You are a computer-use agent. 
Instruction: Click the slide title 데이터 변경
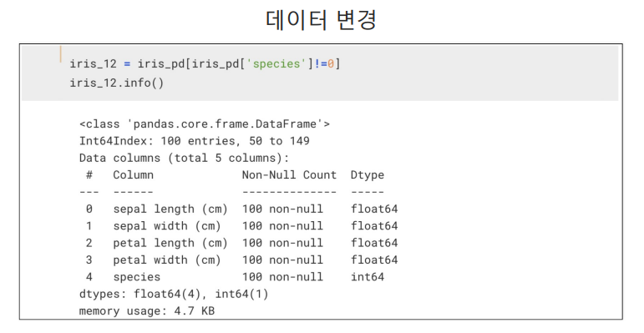(x=321, y=20)
